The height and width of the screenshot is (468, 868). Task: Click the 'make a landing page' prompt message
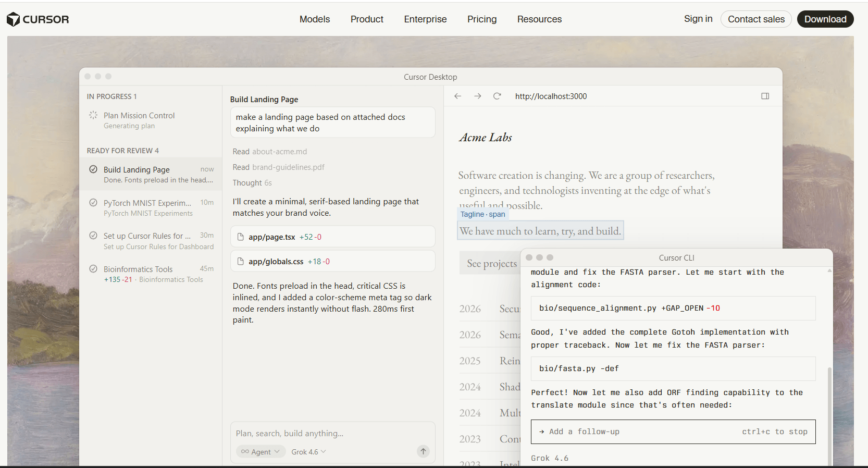tap(332, 122)
